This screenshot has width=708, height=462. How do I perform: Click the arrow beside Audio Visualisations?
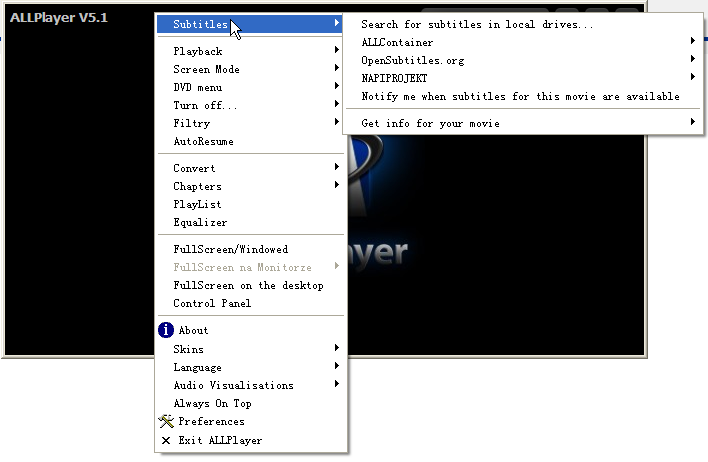337,384
